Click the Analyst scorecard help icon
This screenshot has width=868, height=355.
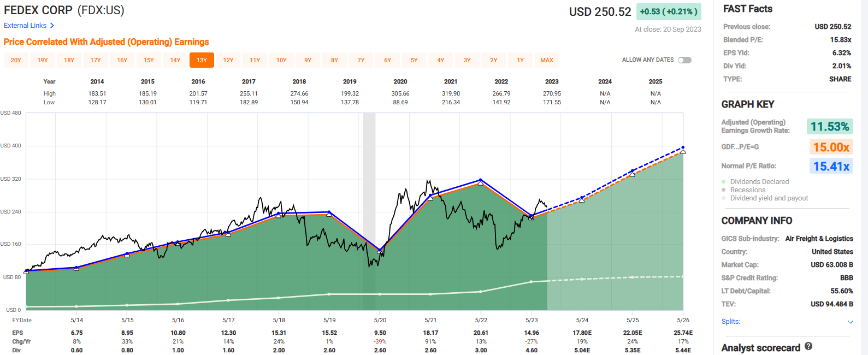[808, 346]
